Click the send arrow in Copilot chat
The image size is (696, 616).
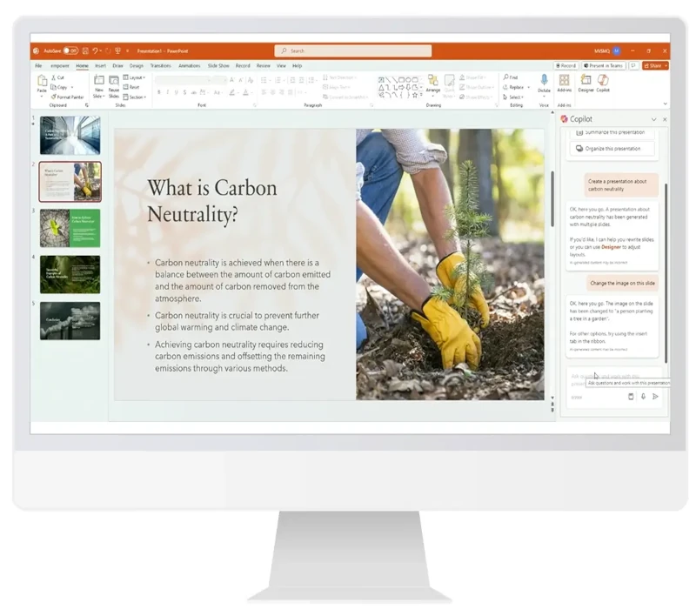coord(655,397)
